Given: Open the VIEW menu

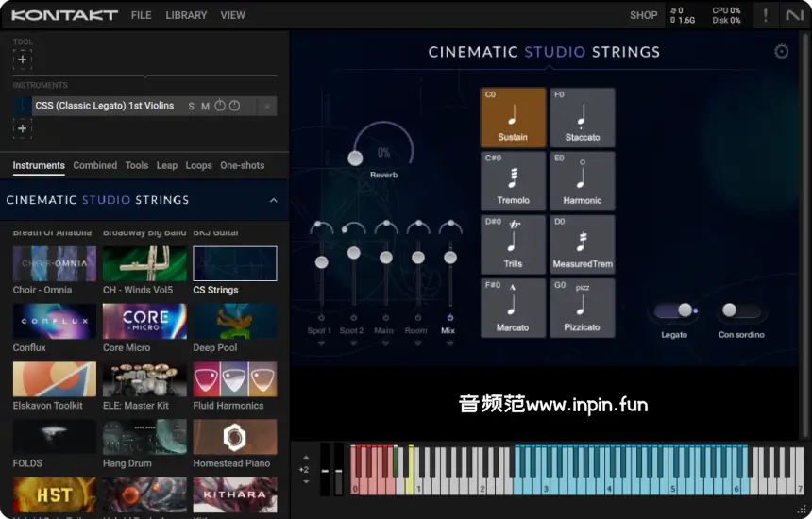Looking at the screenshot, I should pos(232,15).
